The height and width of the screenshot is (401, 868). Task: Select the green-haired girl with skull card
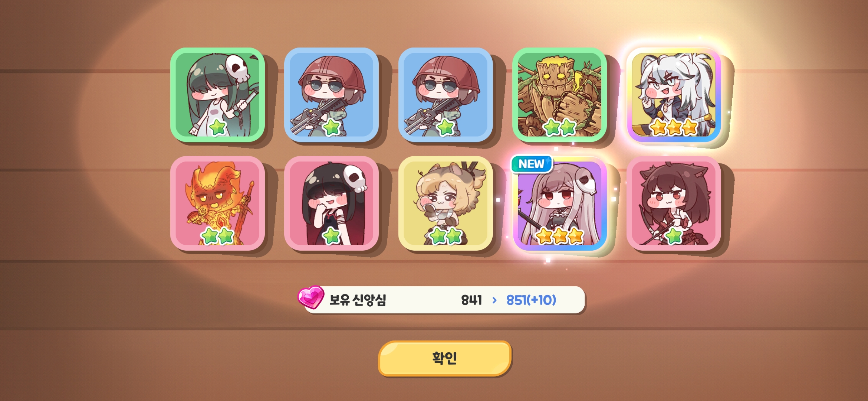[x=217, y=95]
